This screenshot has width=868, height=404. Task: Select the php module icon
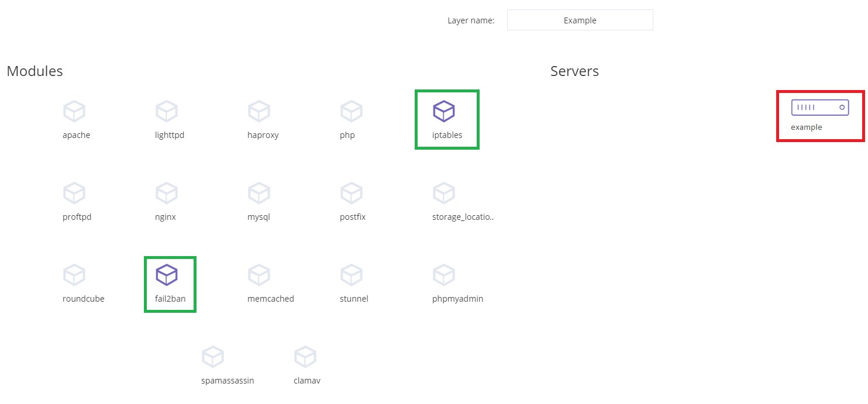(352, 111)
